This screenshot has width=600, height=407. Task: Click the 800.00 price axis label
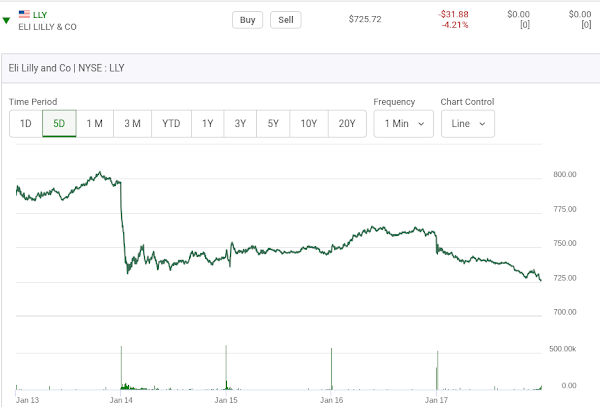click(x=564, y=174)
